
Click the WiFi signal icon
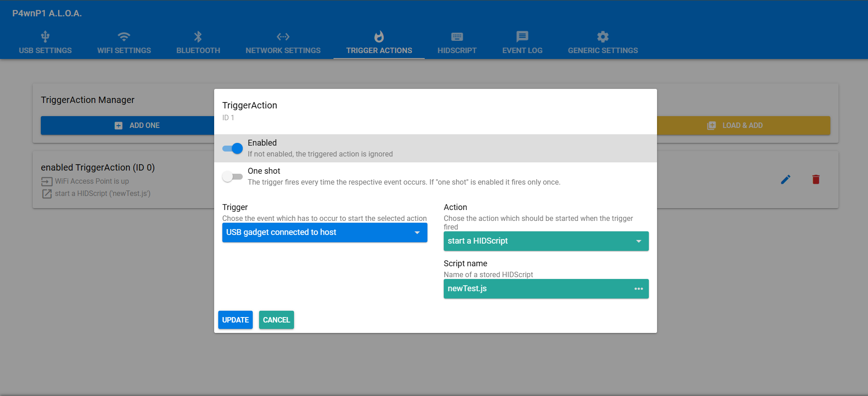[124, 36]
